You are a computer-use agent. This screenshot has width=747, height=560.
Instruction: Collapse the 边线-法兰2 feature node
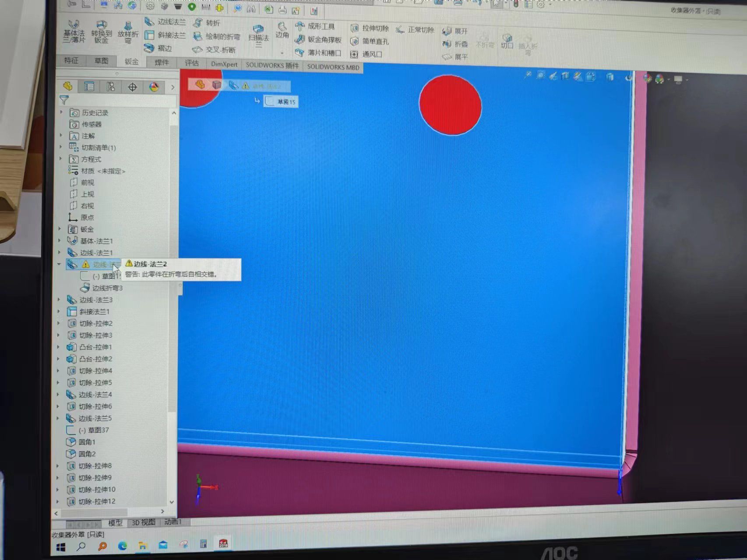[x=59, y=264]
